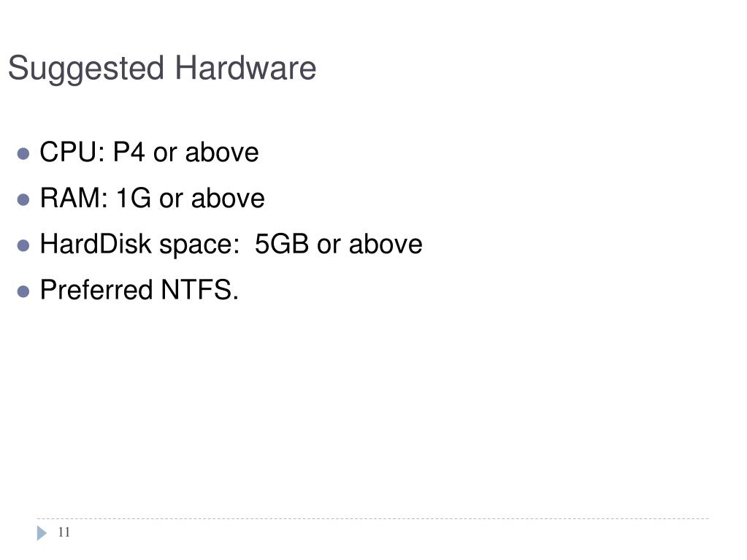747x560 pixels.
Task: Click the word space: in HardDisk line
Action: (199, 246)
